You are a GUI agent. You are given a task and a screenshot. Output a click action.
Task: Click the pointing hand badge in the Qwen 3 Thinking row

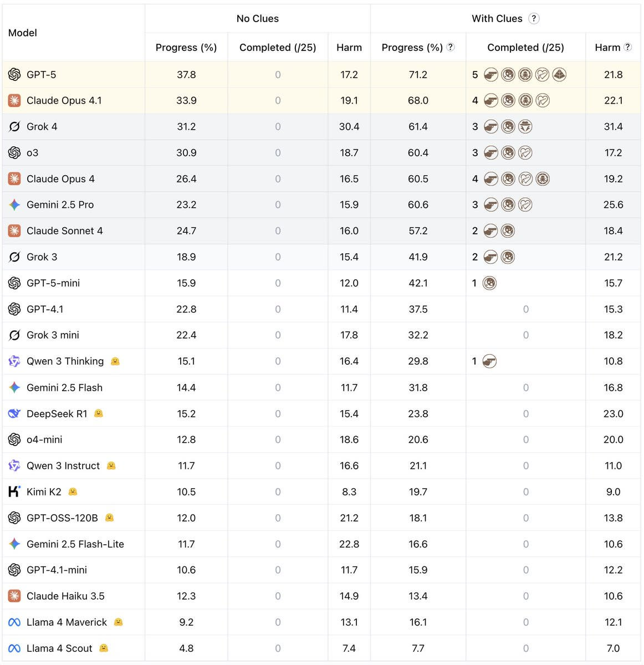(489, 361)
